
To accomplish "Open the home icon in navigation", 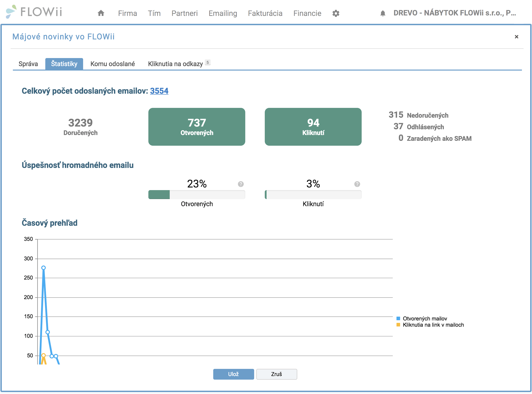I will [x=101, y=13].
